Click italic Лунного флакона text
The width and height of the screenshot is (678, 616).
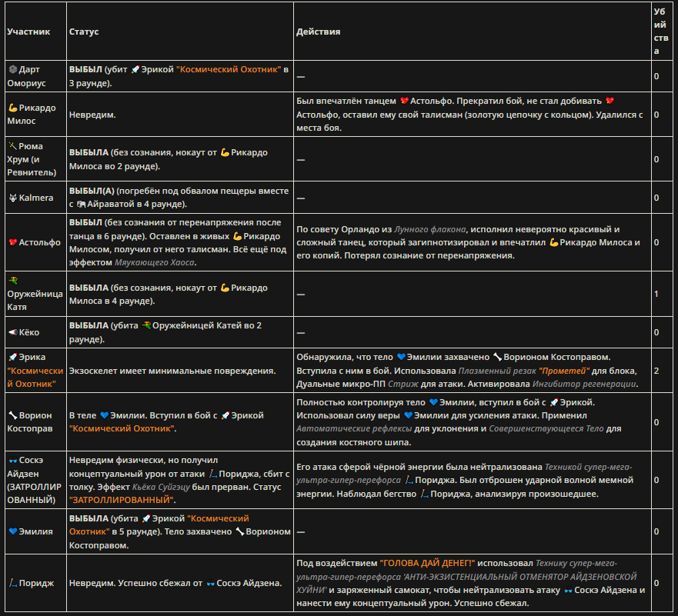430,229
